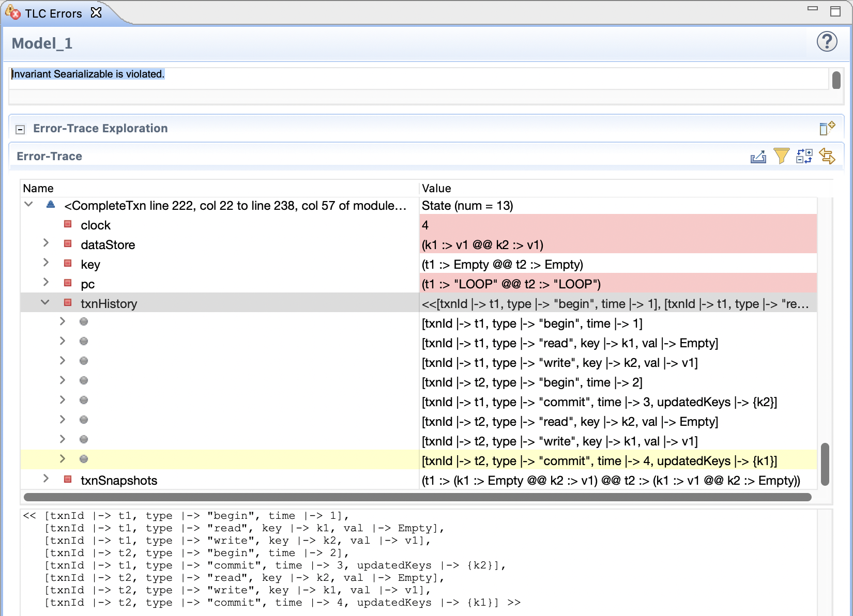Click the gray dot of t2 commit record

click(84, 459)
